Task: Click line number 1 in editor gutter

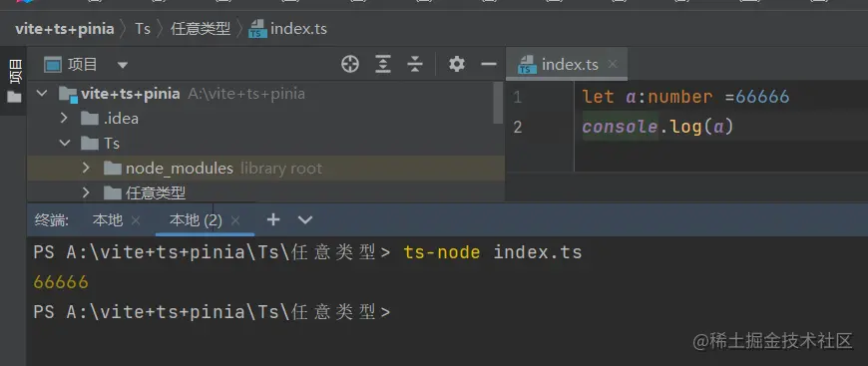Action: tap(517, 98)
